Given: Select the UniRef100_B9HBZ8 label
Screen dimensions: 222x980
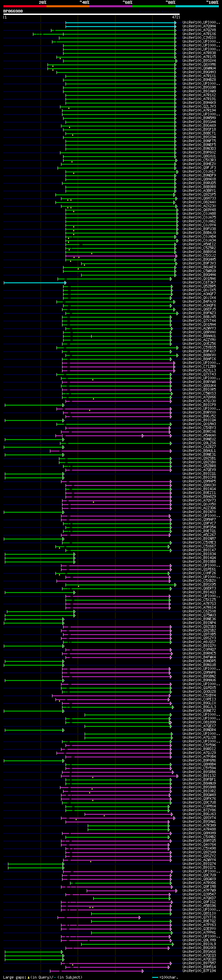Looking at the screenshot, I should pyautogui.click(x=199, y=80).
